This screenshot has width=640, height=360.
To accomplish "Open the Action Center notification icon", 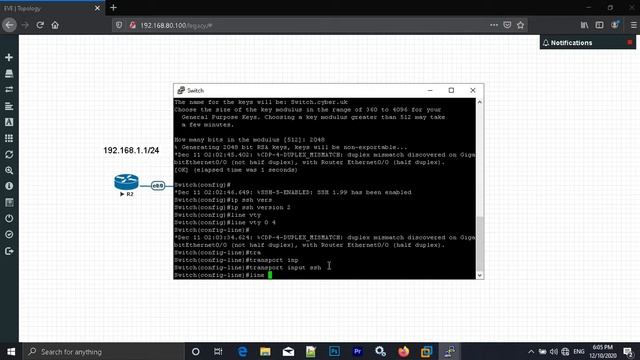I will [x=628, y=351].
